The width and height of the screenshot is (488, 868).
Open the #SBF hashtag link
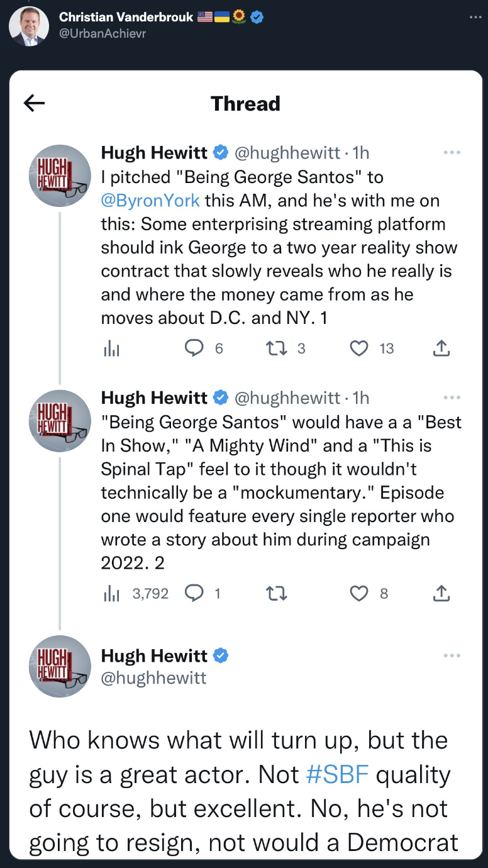337,775
